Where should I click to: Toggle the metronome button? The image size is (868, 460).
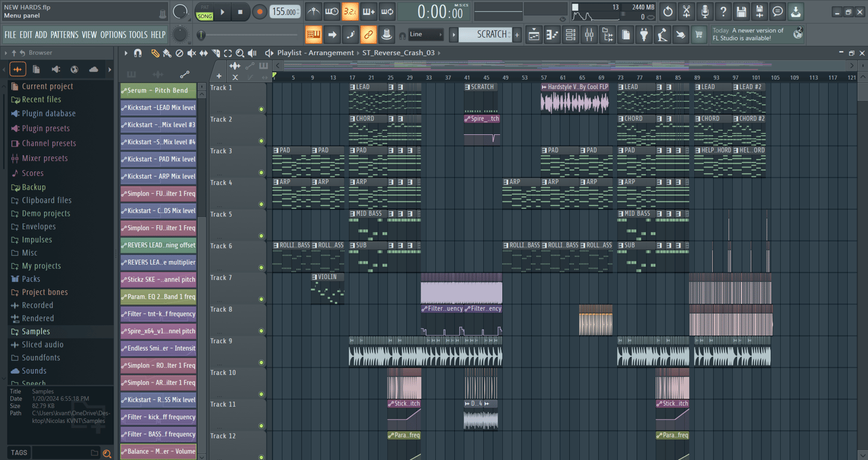(x=313, y=11)
